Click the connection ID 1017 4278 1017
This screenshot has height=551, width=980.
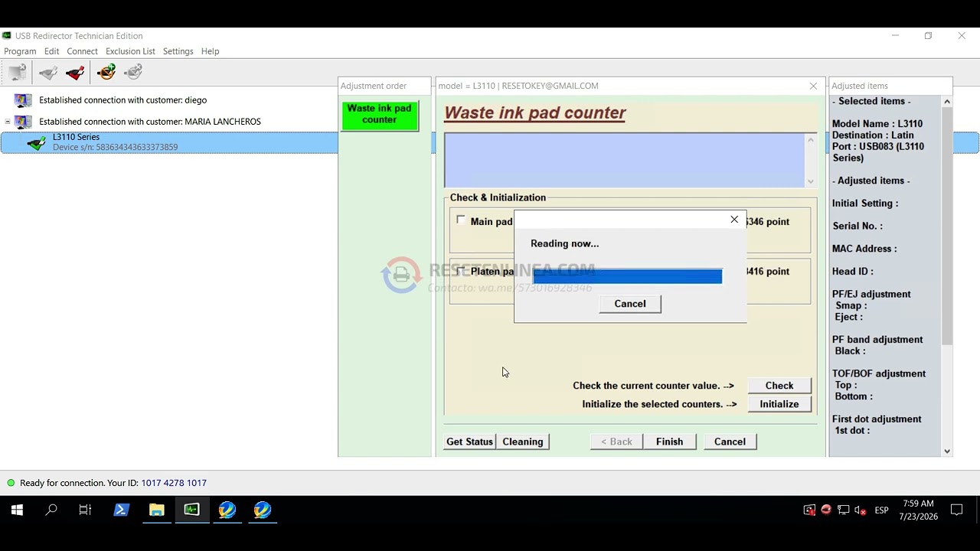[x=174, y=483]
